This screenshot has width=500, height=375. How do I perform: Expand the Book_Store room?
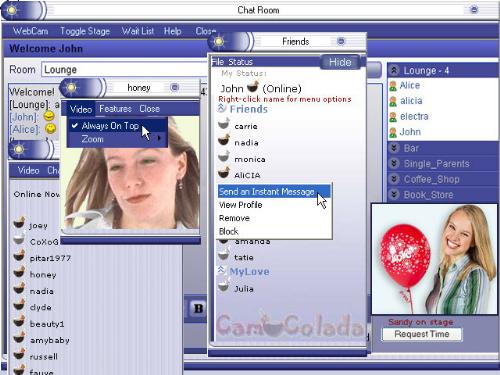pyautogui.click(x=394, y=194)
